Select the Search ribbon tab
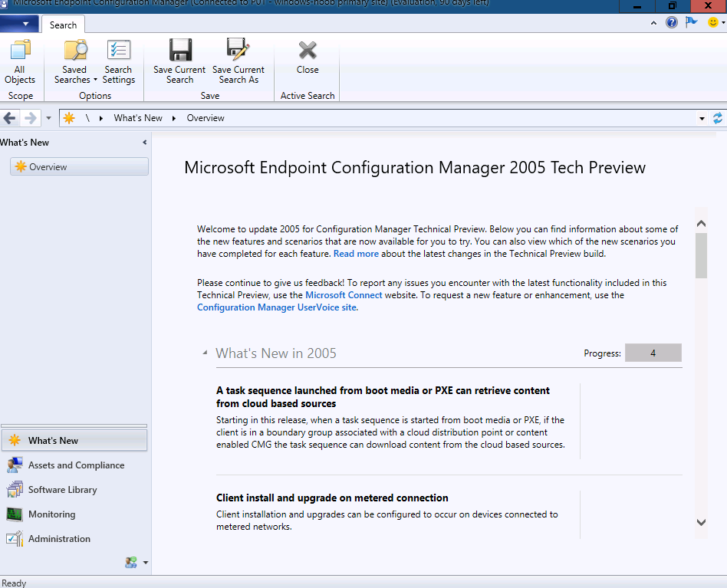727x588 pixels. click(63, 25)
